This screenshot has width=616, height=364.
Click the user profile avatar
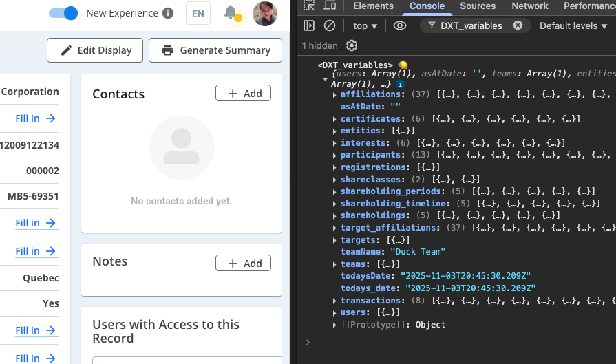[x=265, y=13]
